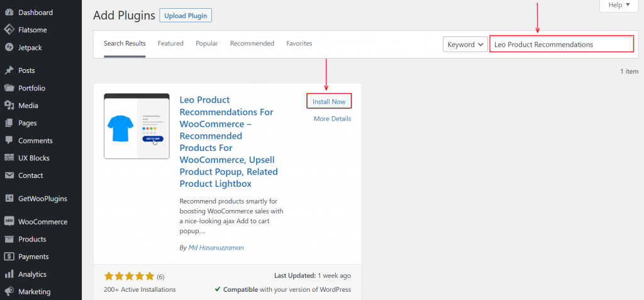
Task: Click the plugin description paragraph
Action: [231, 216]
